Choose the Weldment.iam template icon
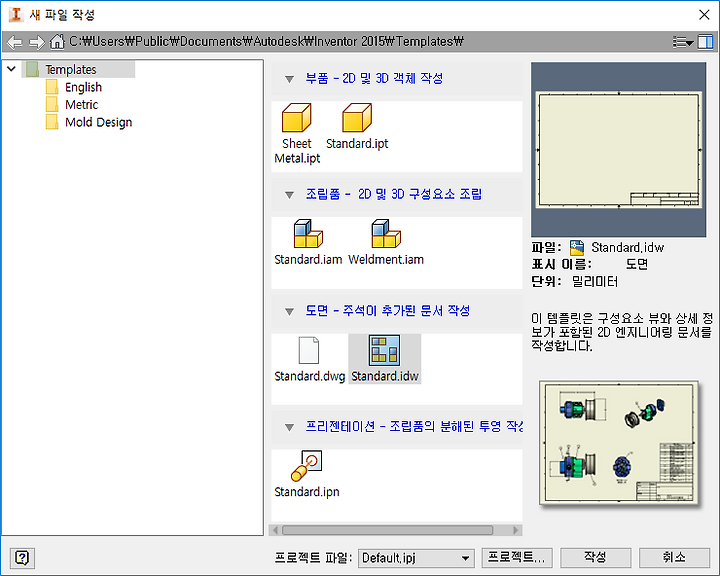This screenshot has width=720, height=576. click(x=386, y=233)
